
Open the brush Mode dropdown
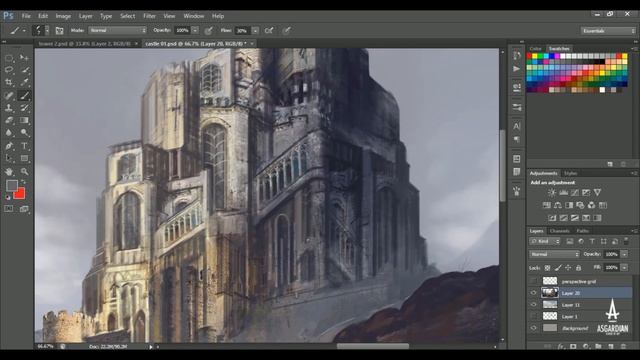[x=118, y=31]
